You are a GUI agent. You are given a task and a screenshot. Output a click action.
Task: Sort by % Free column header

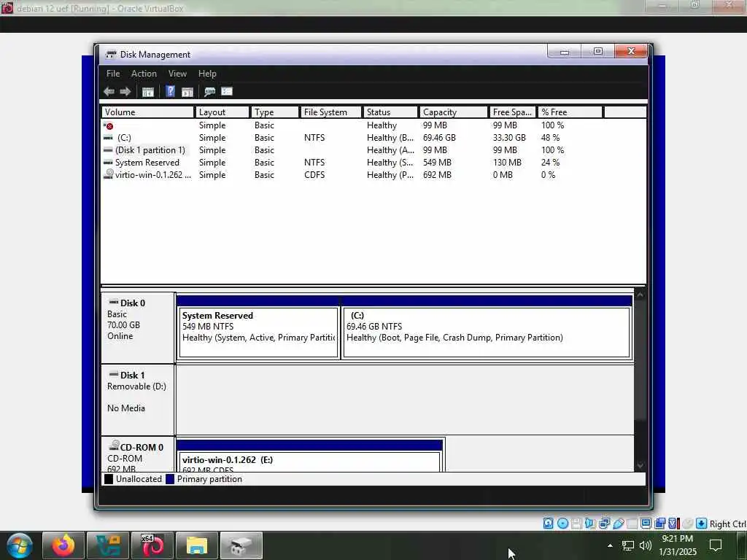pos(570,112)
